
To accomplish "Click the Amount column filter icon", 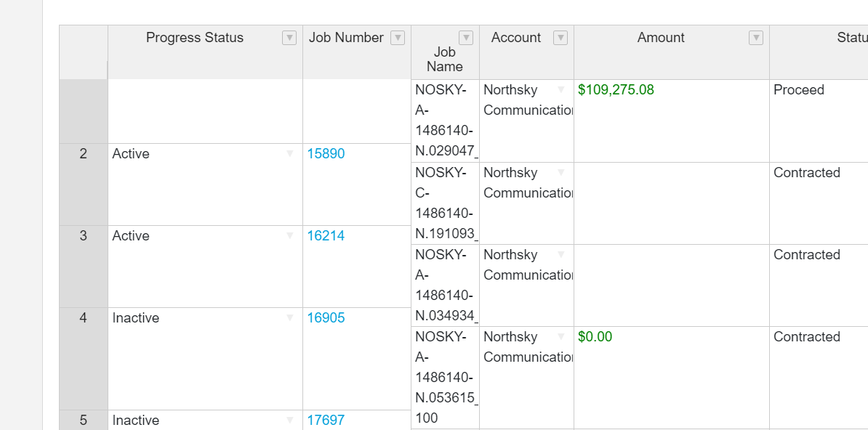I will tap(756, 38).
